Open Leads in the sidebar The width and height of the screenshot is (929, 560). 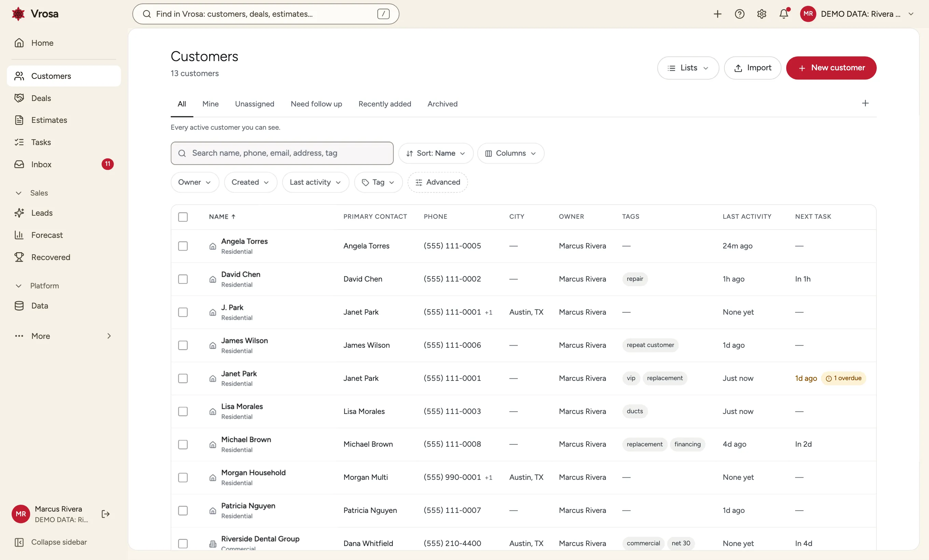coord(64,213)
